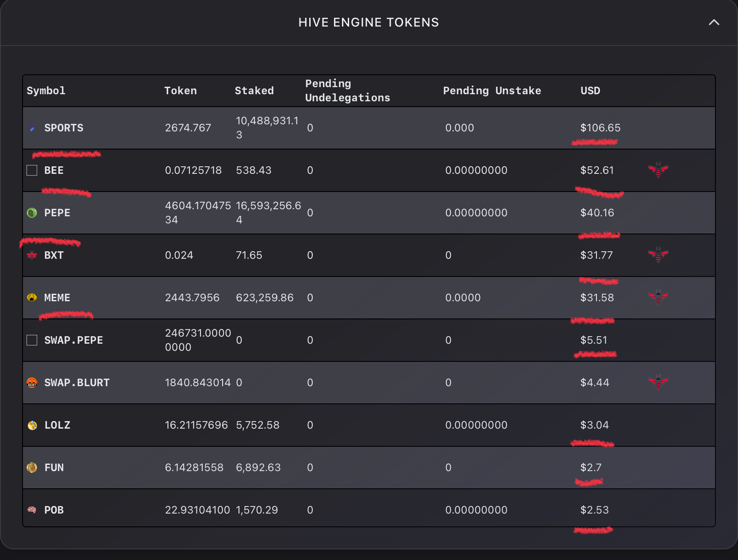Select the SWAP.PEPE symbol name

click(x=73, y=340)
